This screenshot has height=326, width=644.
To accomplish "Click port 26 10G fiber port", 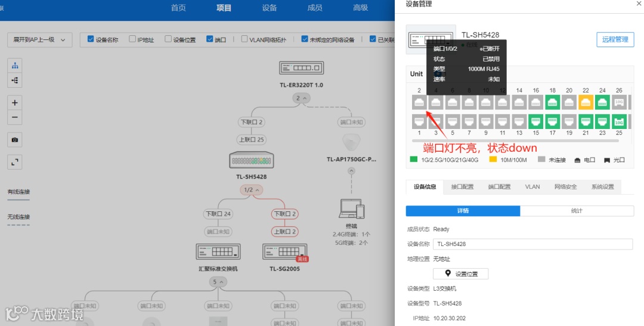I will point(619,102).
